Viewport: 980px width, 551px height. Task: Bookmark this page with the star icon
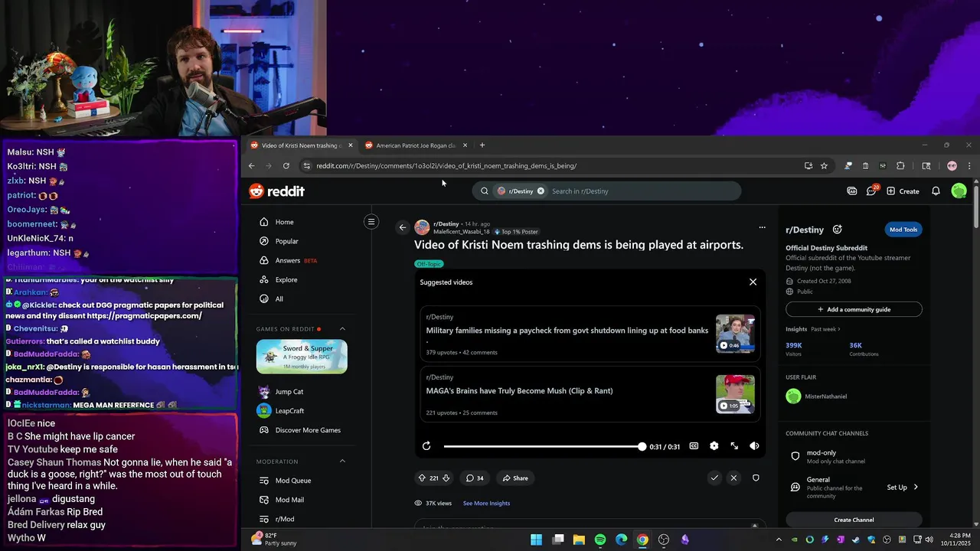(824, 166)
